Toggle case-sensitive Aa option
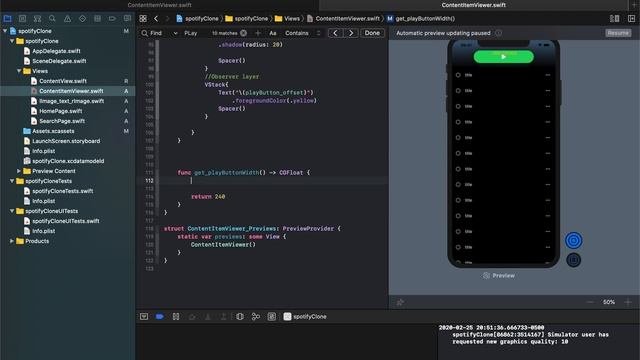Viewport: 640px width, 360px height. [273, 33]
